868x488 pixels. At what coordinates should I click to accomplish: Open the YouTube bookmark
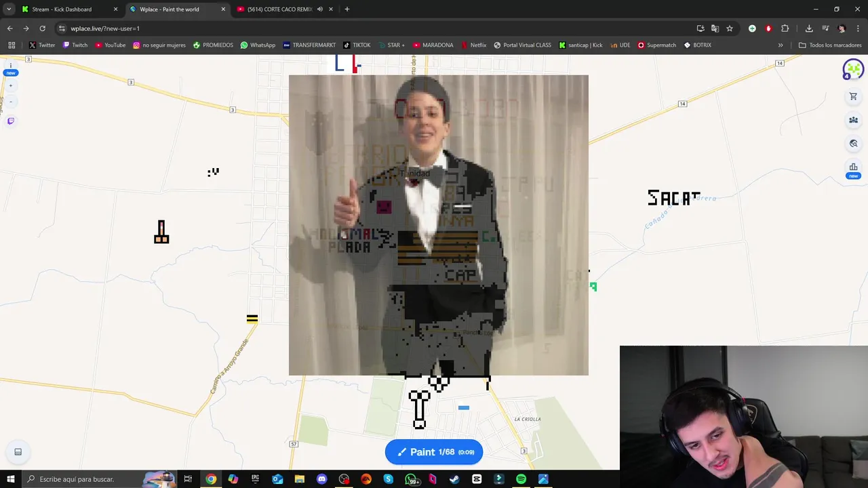[110, 45]
